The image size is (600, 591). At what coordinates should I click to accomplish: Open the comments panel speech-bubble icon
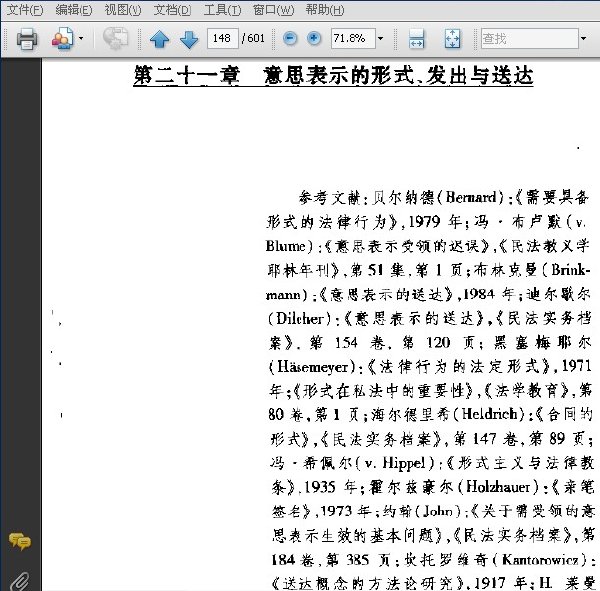click(20, 541)
